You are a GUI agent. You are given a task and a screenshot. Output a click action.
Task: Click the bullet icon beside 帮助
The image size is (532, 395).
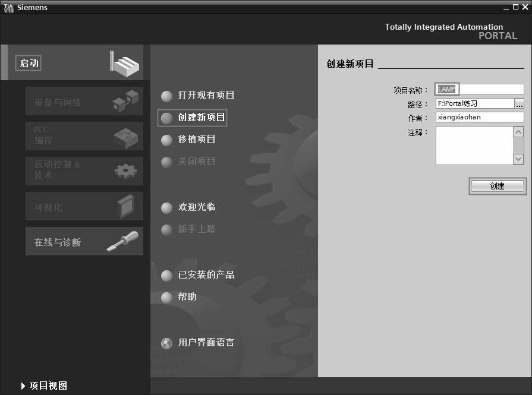(x=167, y=297)
